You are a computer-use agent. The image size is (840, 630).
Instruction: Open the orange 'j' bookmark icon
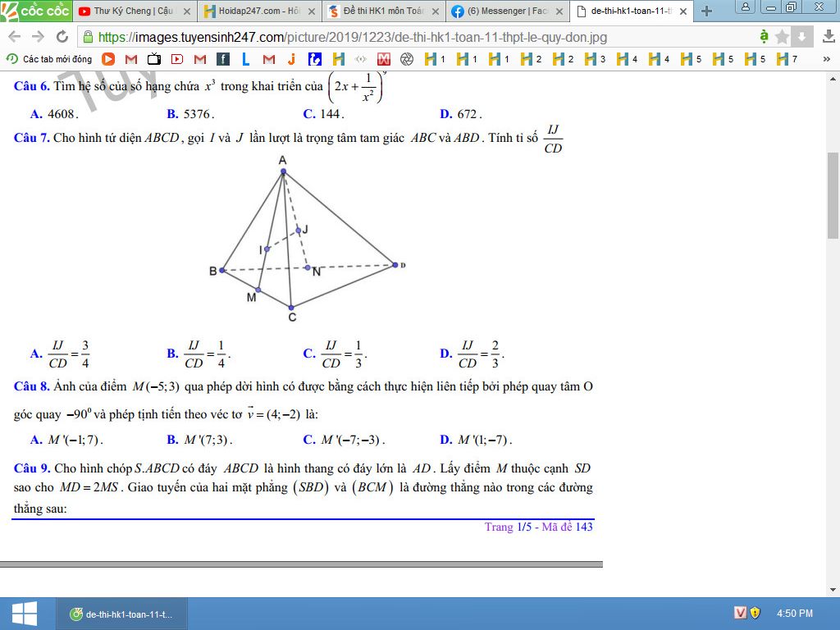click(291, 59)
